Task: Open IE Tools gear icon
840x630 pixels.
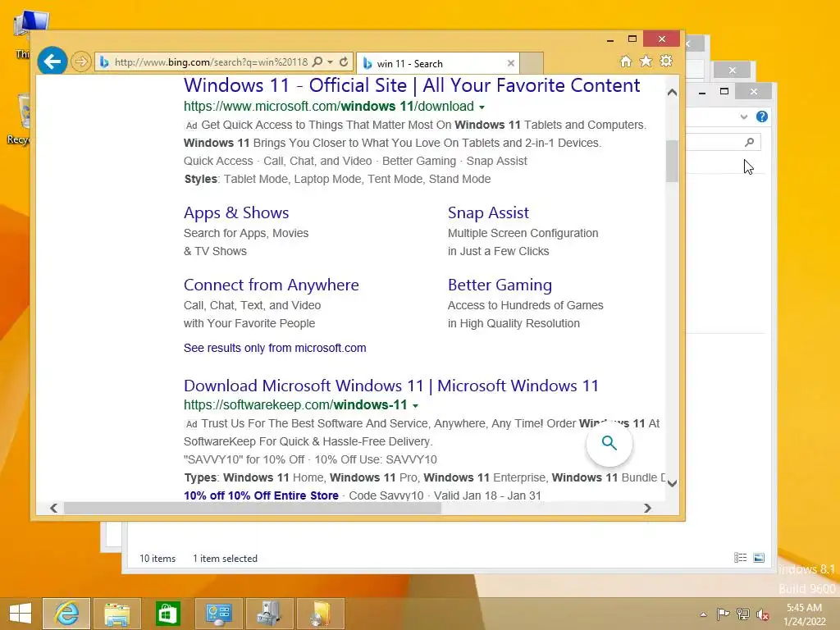Action: (666, 61)
